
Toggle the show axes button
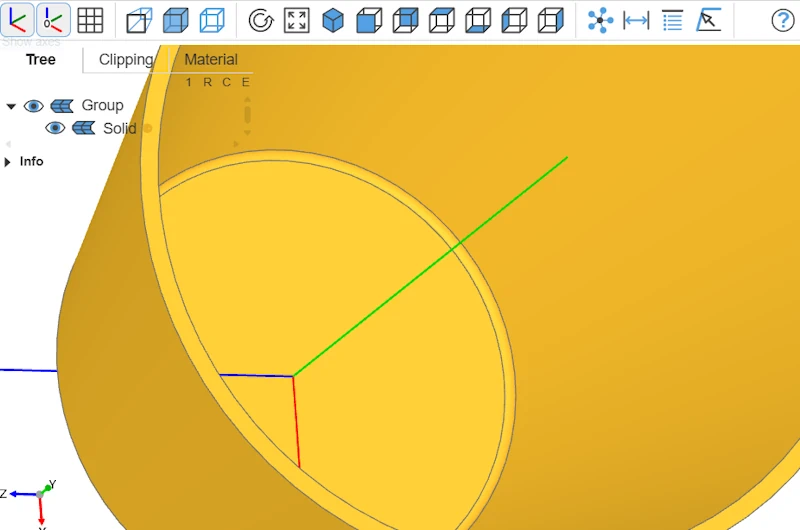click(19, 20)
